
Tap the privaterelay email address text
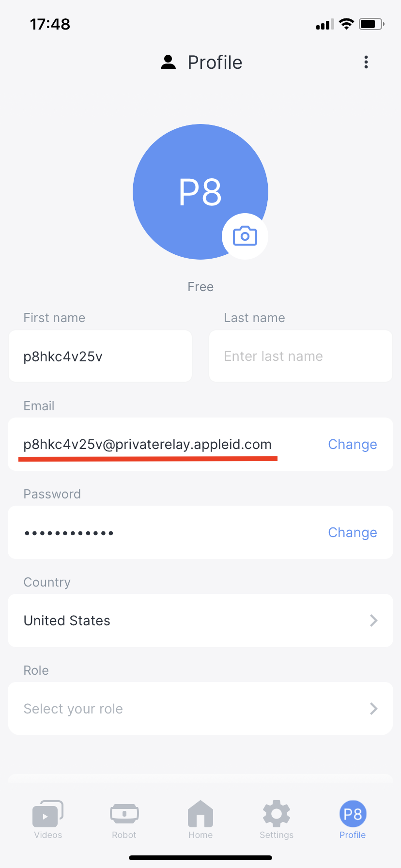[x=147, y=444]
